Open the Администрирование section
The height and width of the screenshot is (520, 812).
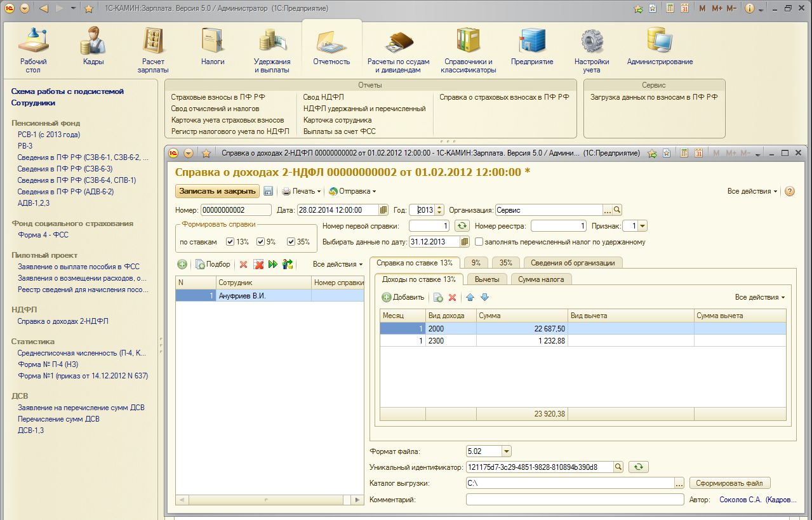click(660, 47)
